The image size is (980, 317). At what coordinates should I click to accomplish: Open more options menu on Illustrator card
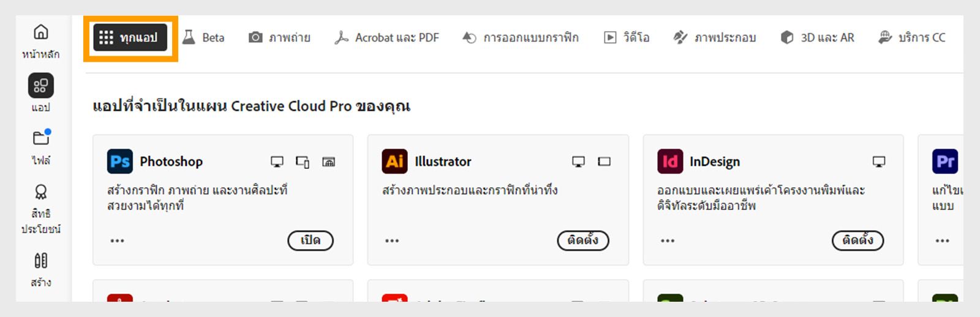click(x=392, y=241)
